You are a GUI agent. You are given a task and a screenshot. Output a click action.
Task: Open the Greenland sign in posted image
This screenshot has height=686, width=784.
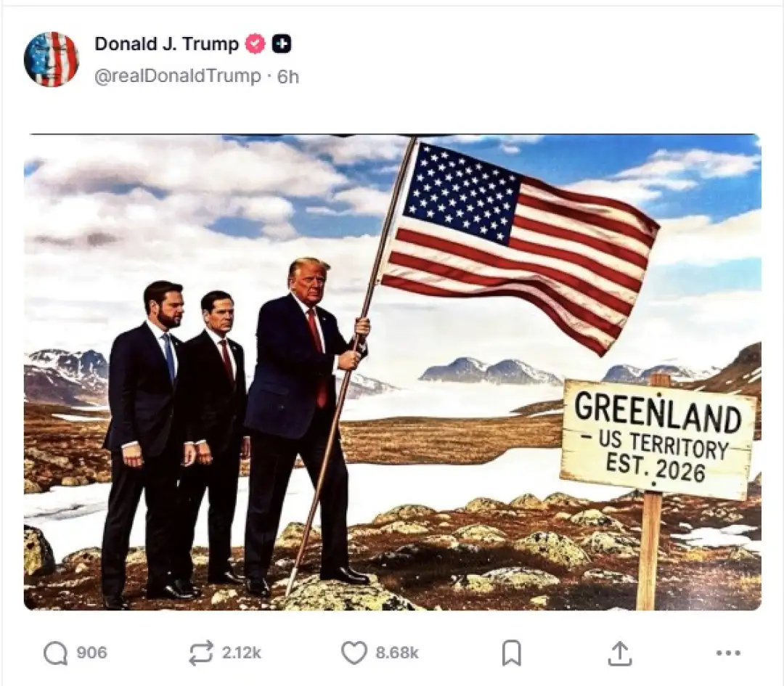(658, 440)
